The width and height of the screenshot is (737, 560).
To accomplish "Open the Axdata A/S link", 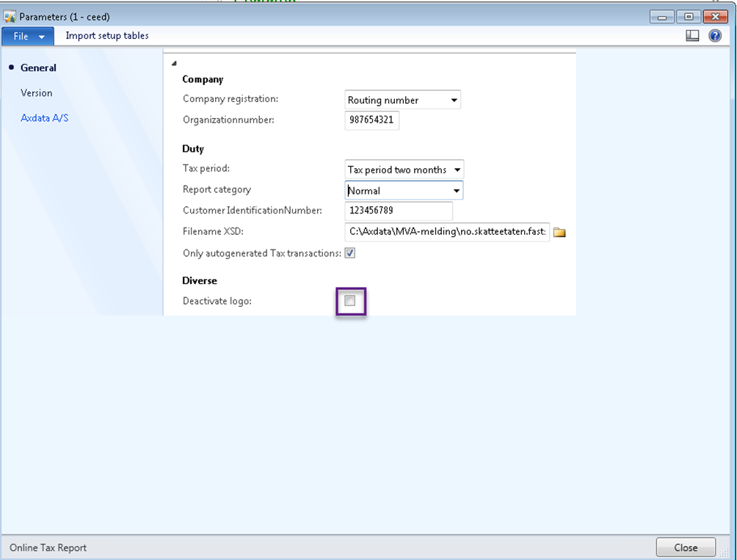I will coord(44,118).
